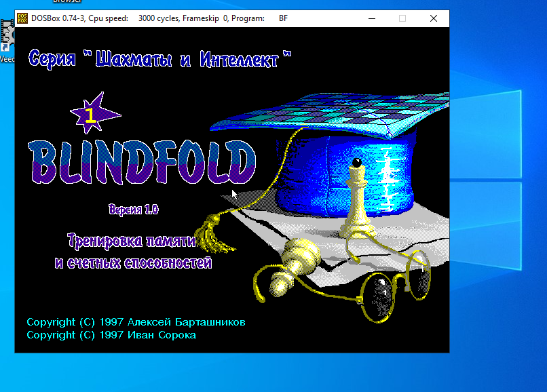Screen dimensions: 547x392
Task: Click the 'Серия Шахматы и Интеллект' heading
Action: click(159, 59)
